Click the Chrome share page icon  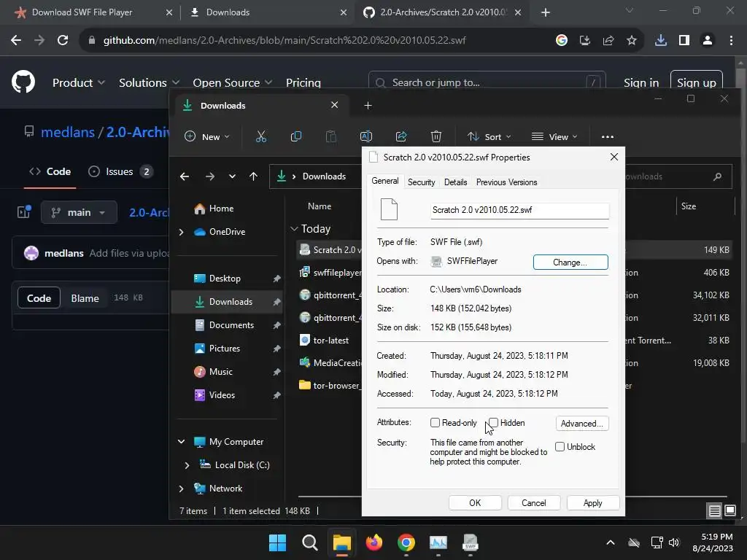(x=608, y=40)
